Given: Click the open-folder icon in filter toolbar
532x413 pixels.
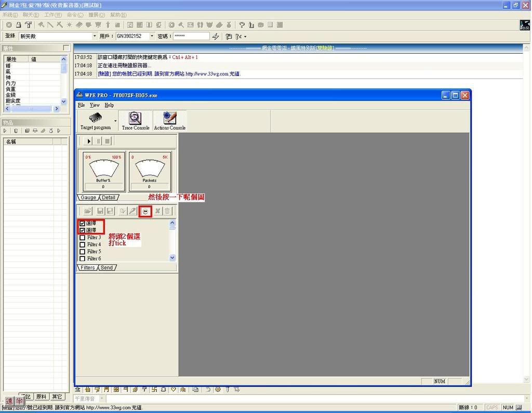Looking at the screenshot, I should (x=87, y=211).
